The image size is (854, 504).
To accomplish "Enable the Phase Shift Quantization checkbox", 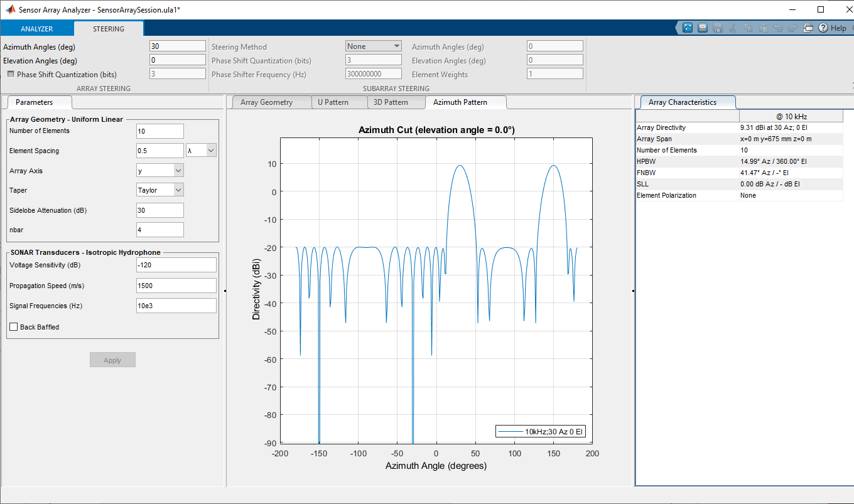I will (x=11, y=74).
